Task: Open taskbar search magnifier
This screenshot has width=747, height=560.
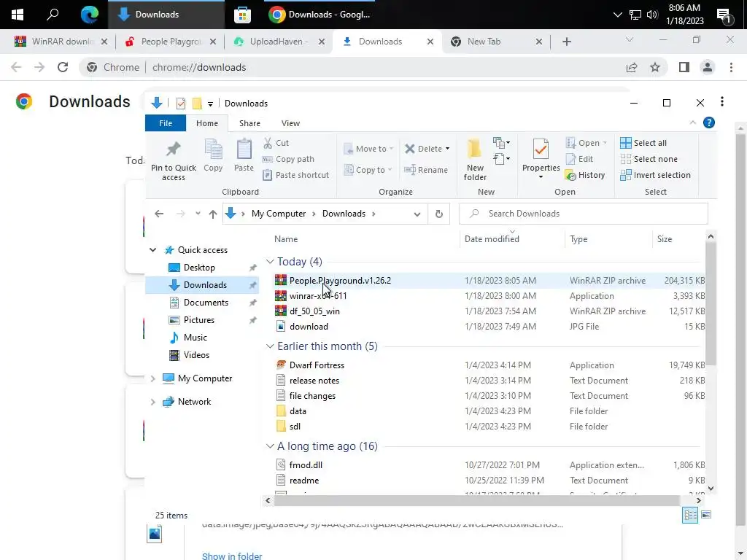Action: [53, 15]
